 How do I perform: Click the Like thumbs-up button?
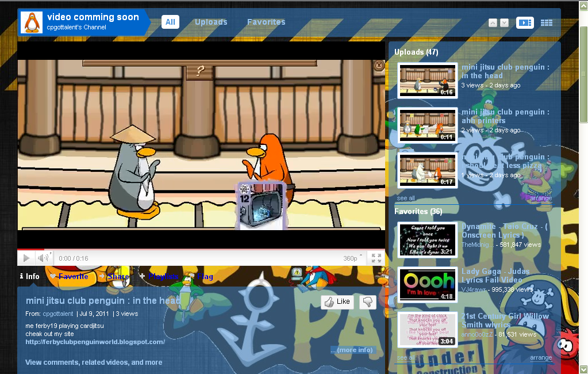pyautogui.click(x=337, y=302)
